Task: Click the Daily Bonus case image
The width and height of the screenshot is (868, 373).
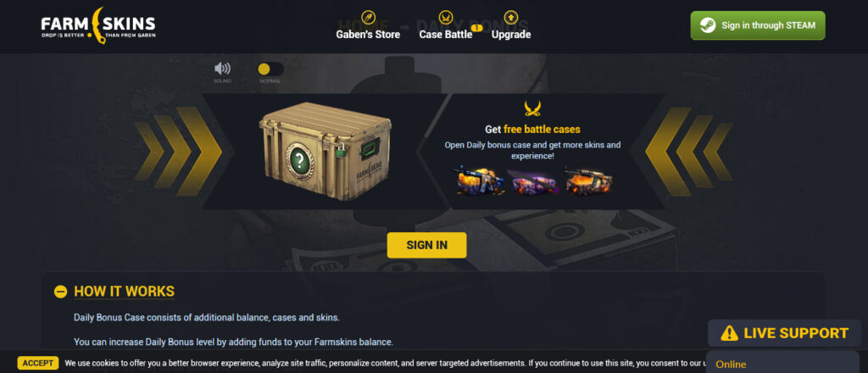Action: pyautogui.click(x=325, y=151)
